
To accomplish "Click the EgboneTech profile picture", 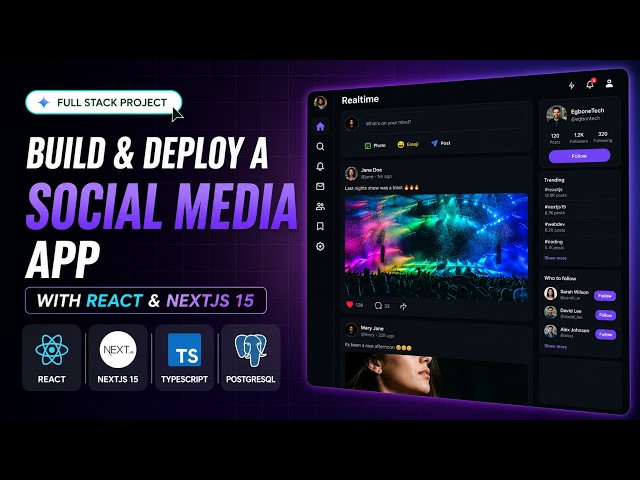I will tap(556, 115).
